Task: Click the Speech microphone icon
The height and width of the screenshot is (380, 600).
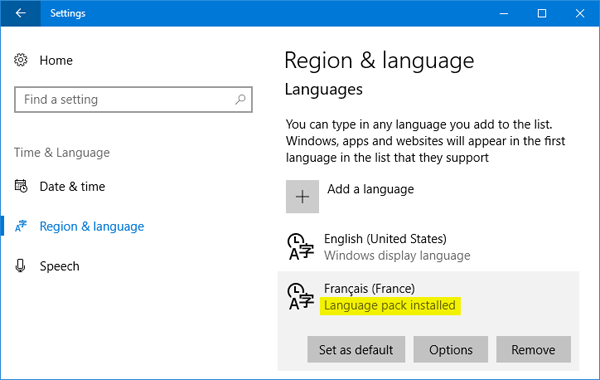Action: [x=21, y=266]
